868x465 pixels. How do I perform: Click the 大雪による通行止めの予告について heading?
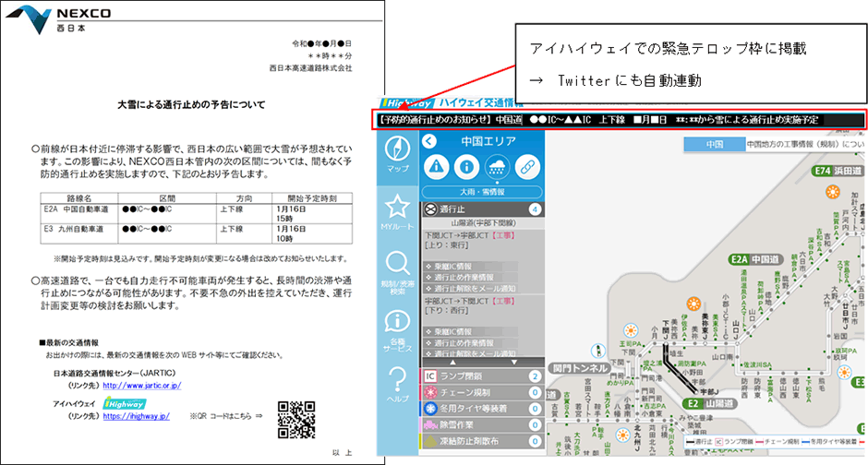pos(191,104)
